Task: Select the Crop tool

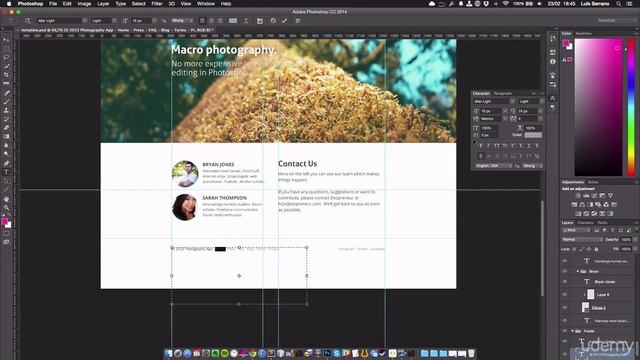Action: click(x=6, y=75)
